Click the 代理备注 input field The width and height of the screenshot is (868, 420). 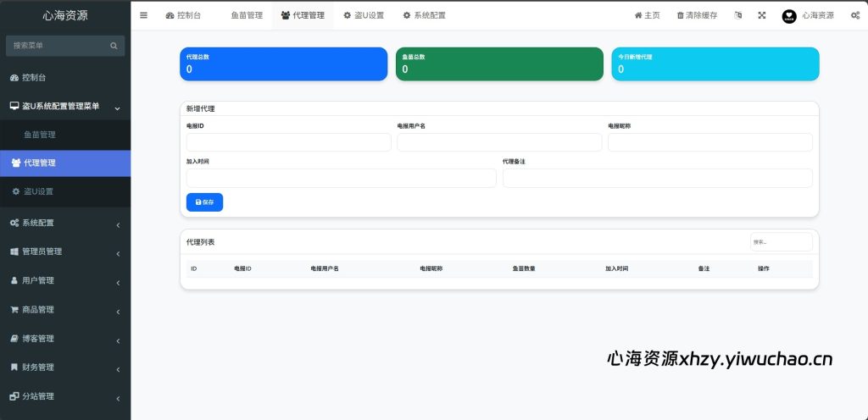tap(658, 178)
